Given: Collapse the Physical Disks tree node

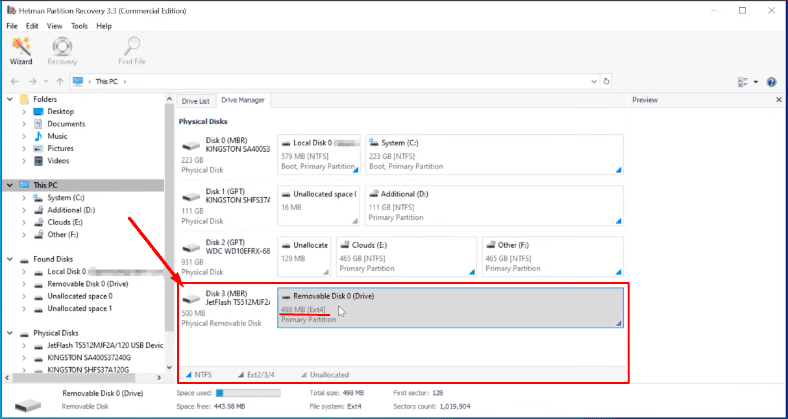Looking at the screenshot, I should (x=10, y=333).
